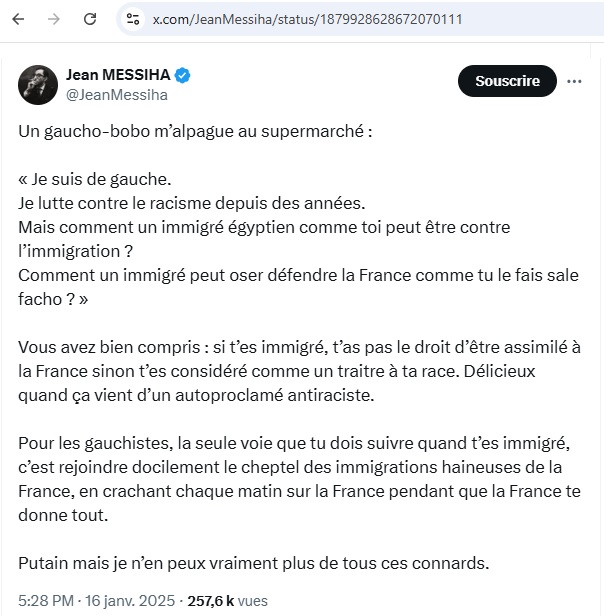Click the paragraph starting "Pour les gauchistes"
This screenshot has width=604, height=616.
[x=299, y=479]
